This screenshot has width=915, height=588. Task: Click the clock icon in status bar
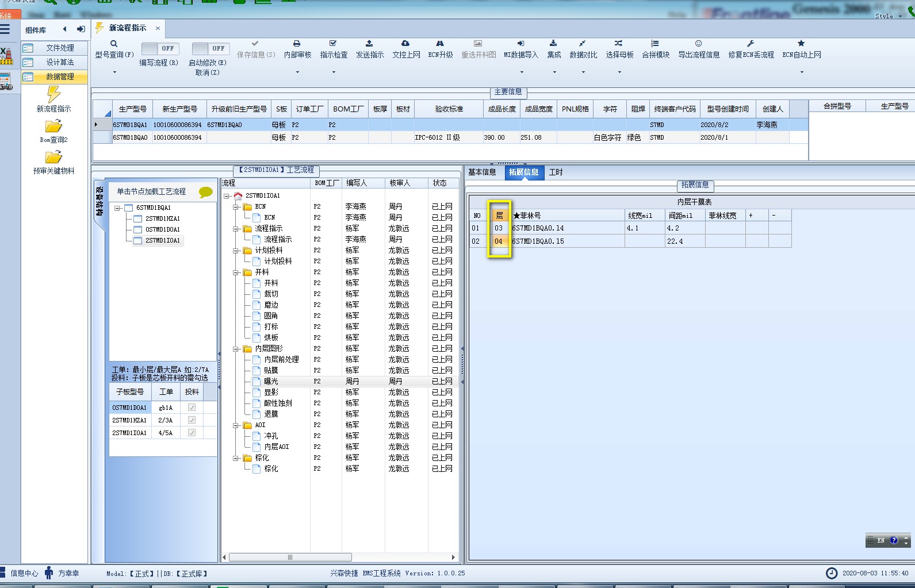[x=832, y=573]
